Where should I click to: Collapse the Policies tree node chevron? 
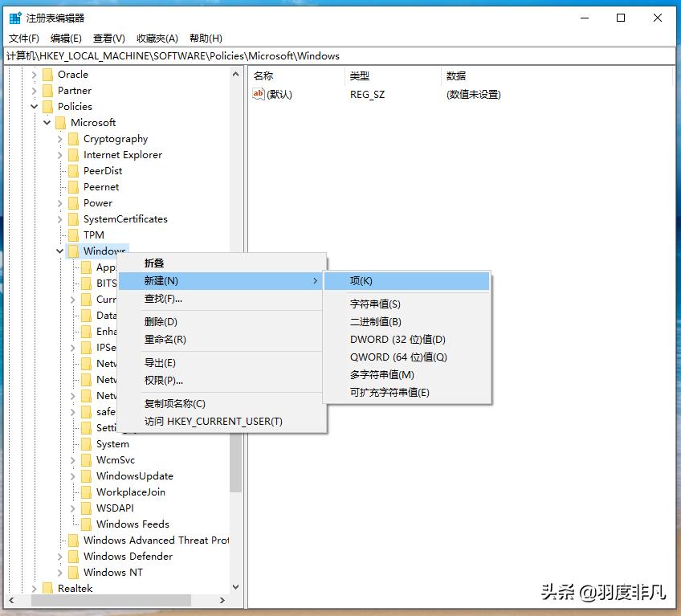[34, 106]
